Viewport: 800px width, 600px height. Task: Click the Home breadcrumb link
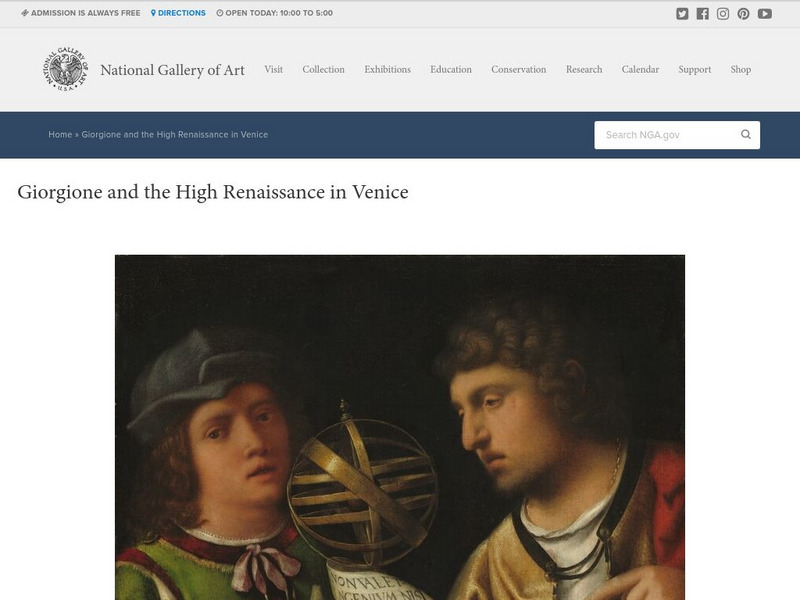(x=60, y=135)
